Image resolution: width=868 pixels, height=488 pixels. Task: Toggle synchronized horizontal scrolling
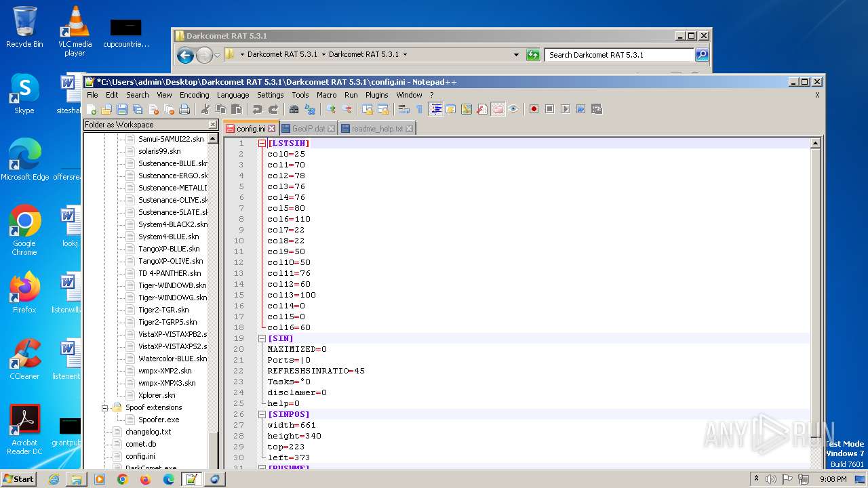coord(383,109)
